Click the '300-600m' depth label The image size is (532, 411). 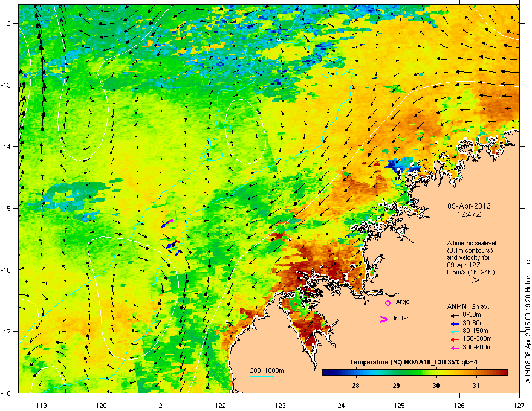(477, 348)
